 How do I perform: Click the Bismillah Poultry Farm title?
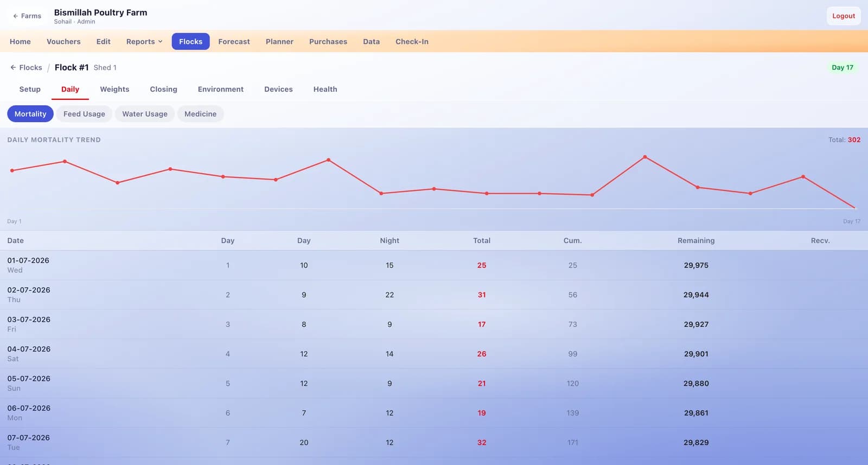[100, 12]
